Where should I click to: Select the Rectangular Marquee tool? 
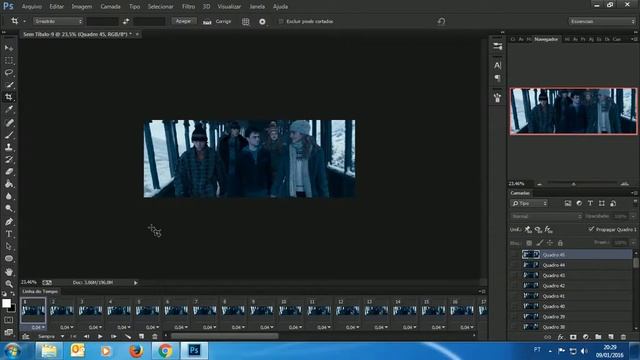click(x=9, y=60)
